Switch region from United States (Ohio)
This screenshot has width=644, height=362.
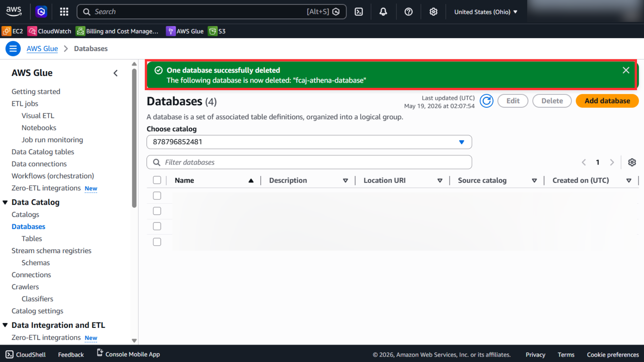click(x=486, y=12)
